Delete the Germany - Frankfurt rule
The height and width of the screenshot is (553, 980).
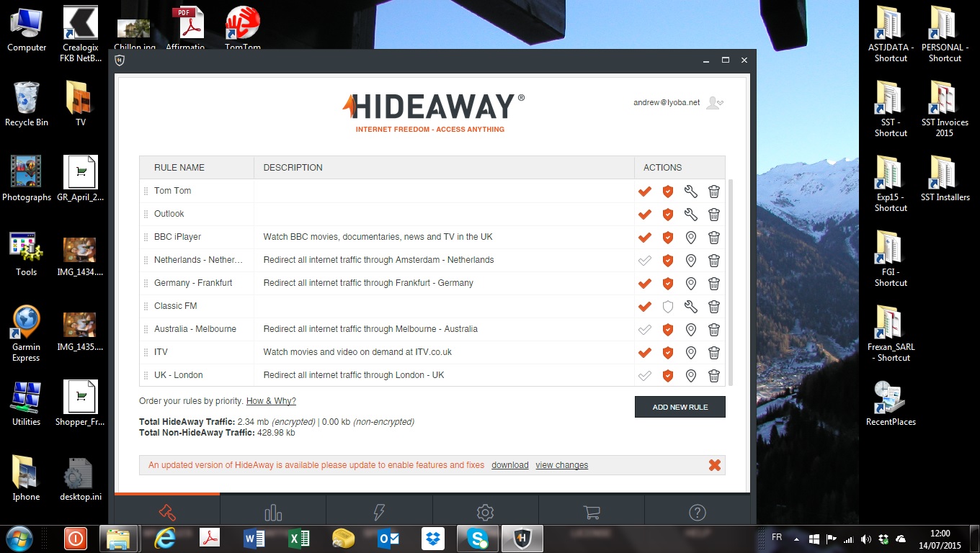coord(713,284)
